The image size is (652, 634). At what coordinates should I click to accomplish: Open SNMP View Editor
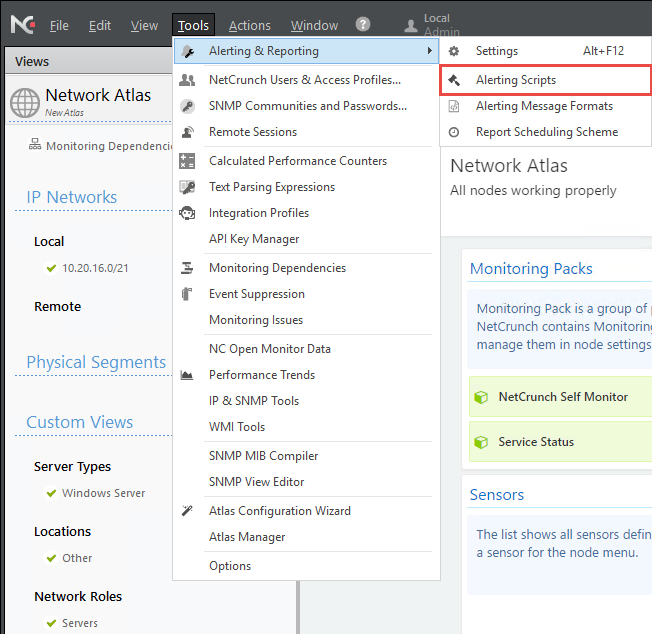306,482
